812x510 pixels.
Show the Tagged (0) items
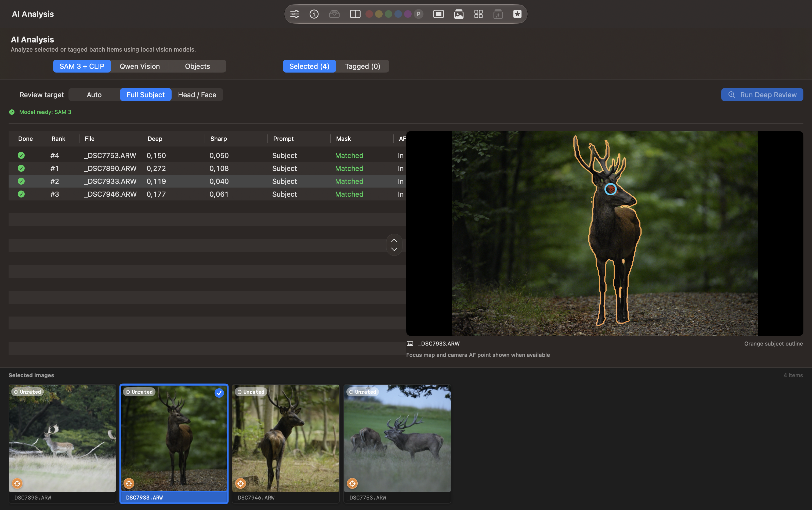click(363, 66)
